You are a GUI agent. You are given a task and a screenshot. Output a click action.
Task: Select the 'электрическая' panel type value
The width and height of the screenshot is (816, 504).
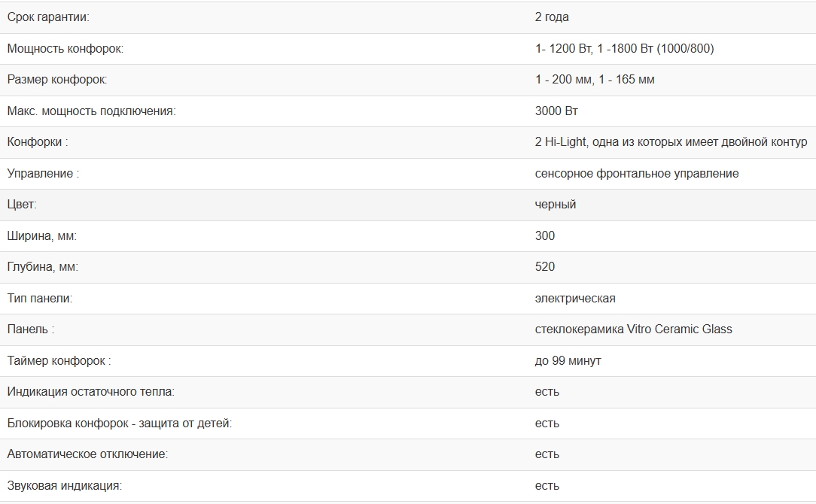[575, 299]
